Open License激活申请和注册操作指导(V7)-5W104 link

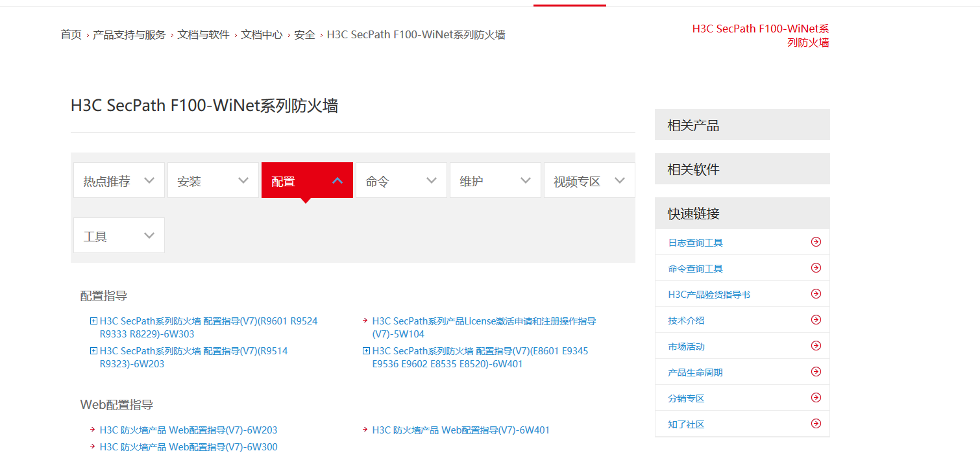(x=484, y=328)
